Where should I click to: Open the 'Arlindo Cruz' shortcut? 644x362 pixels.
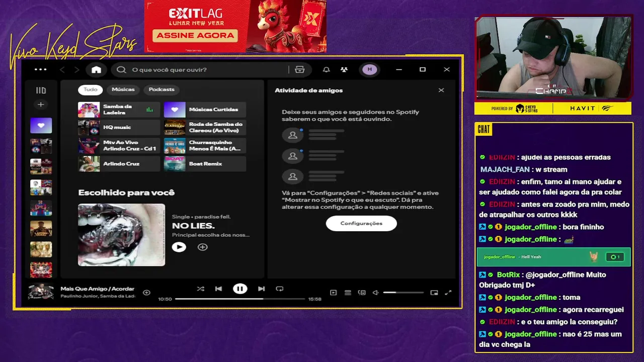119,164
